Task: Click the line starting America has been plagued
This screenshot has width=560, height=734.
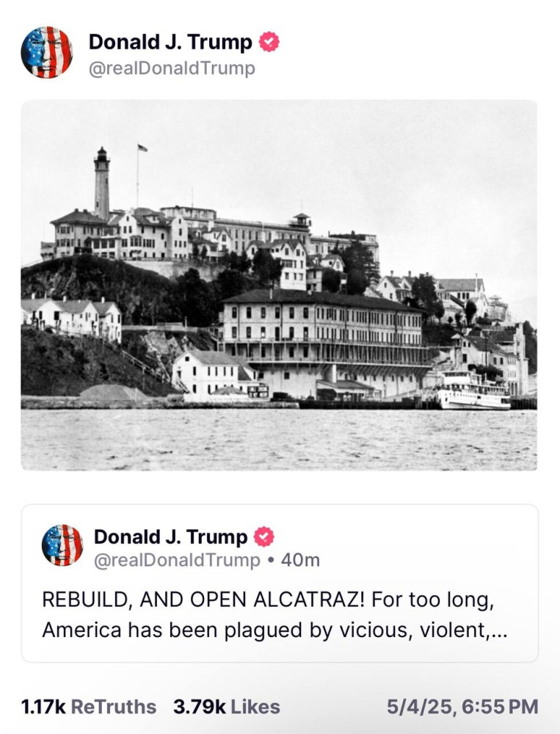Action: 274,630
